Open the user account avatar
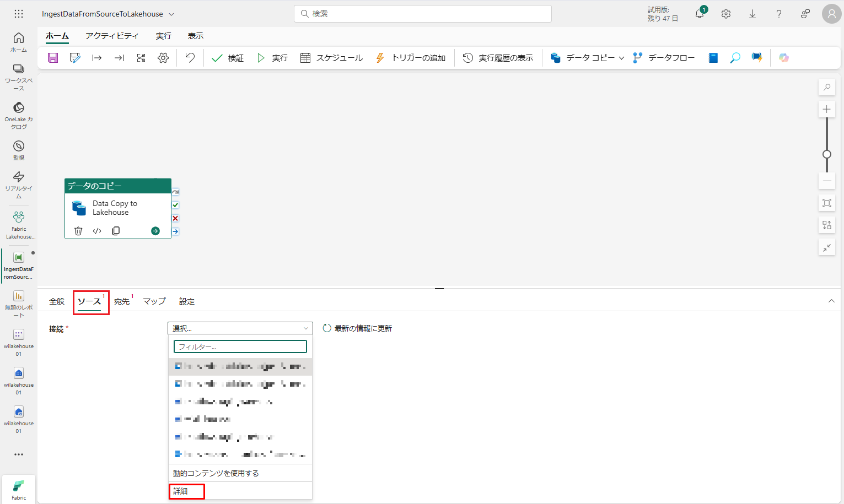This screenshot has width=844, height=504. tap(831, 14)
